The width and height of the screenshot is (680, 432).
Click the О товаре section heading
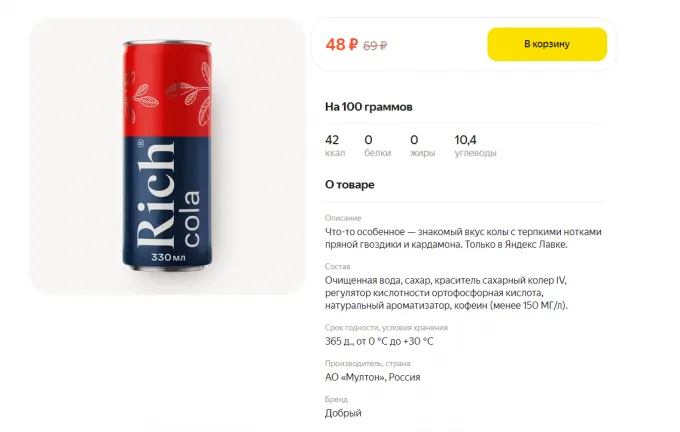point(350,184)
